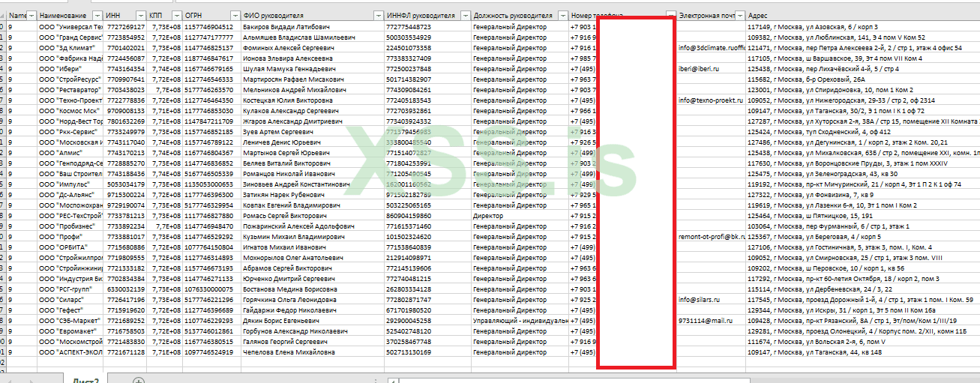Select cell ООО "Апмис"
This screenshot has height=383, width=980.
click(x=71, y=152)
